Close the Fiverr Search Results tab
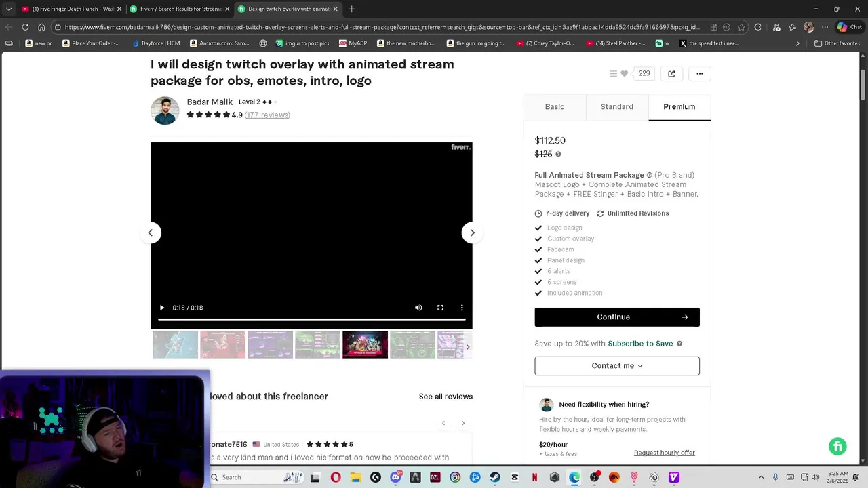This screenshot has width=868, height=488. [227, 9]
